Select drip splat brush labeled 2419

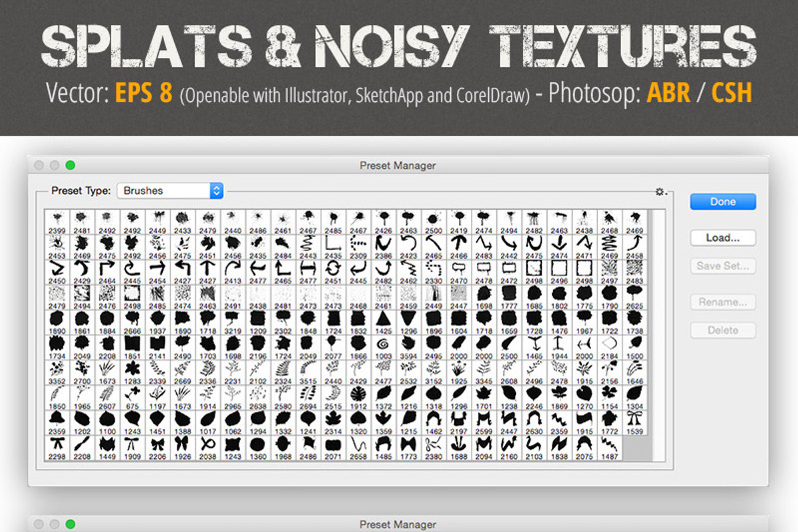tap(459, 222)
